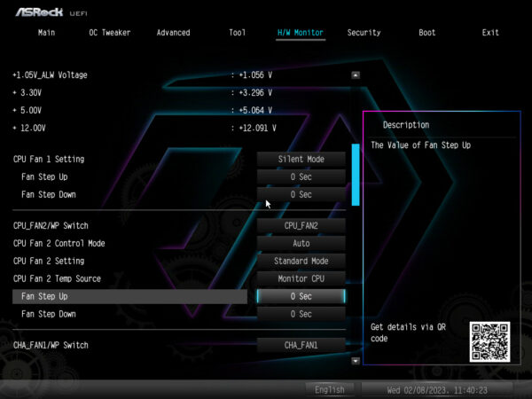Click the date and time display

click(x=437, y=390)
